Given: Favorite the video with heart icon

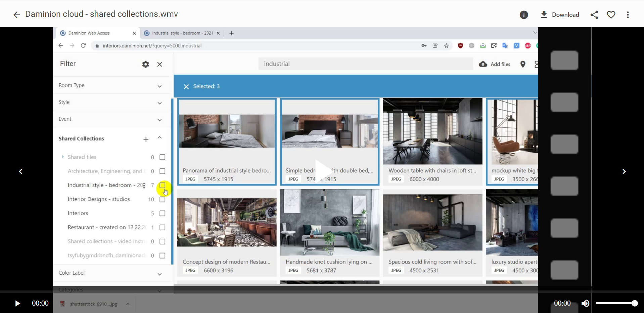Looking at the screenshot, I should click(611, 15).
